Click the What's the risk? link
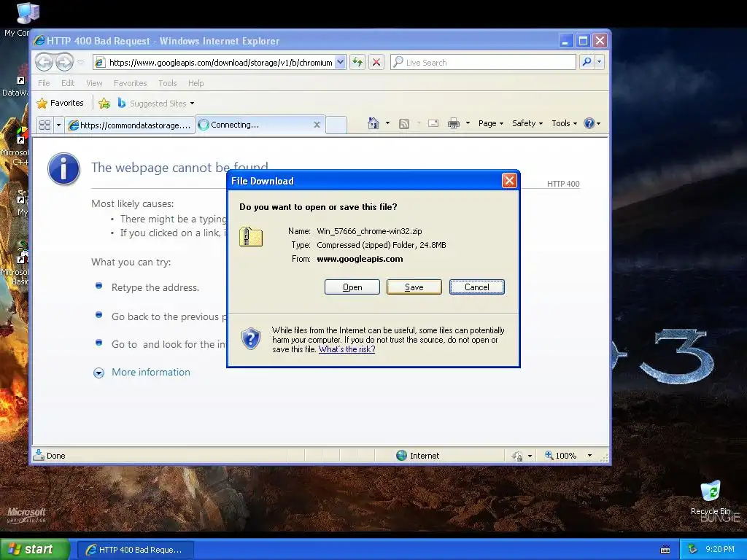The width and height of the screenshot is (747, 560). [x=347, y=349]
